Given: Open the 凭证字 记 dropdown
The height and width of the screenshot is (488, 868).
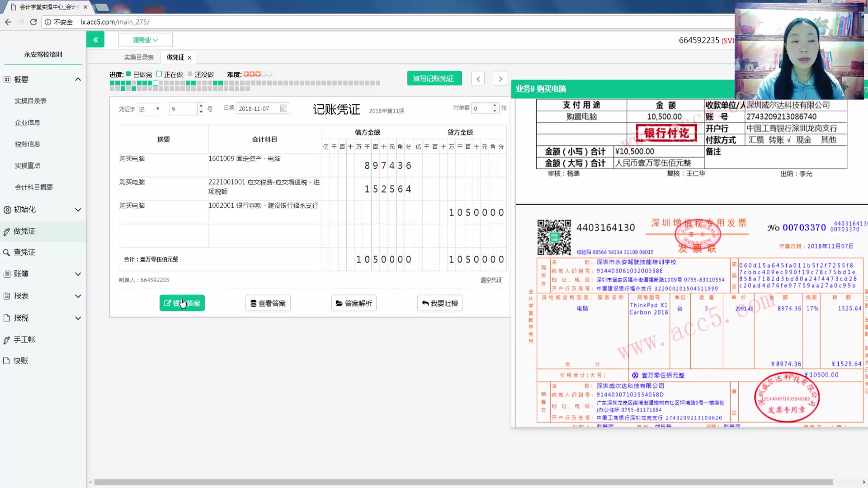Looking at the screenshot, I should [149, 109].
